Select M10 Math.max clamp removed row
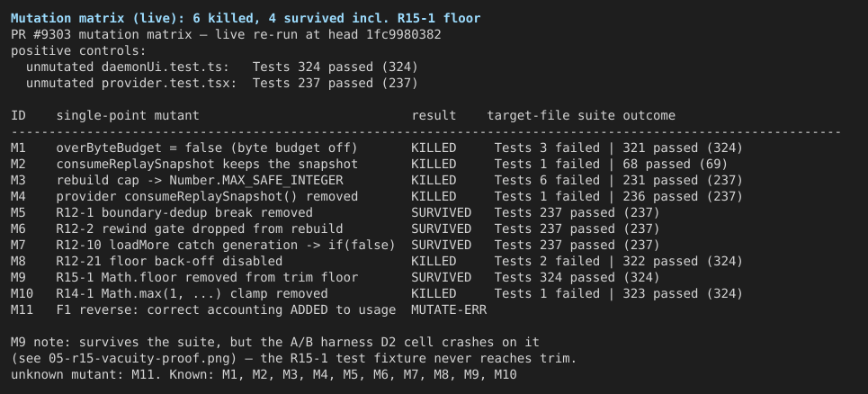Screen dimensions: 868x394 pyautogui.click(x=376, y=293)
